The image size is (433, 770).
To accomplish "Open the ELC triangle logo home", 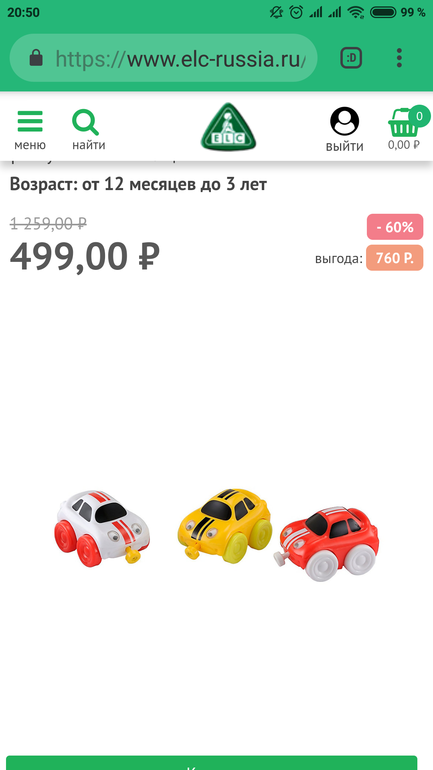I will [228, 127].
